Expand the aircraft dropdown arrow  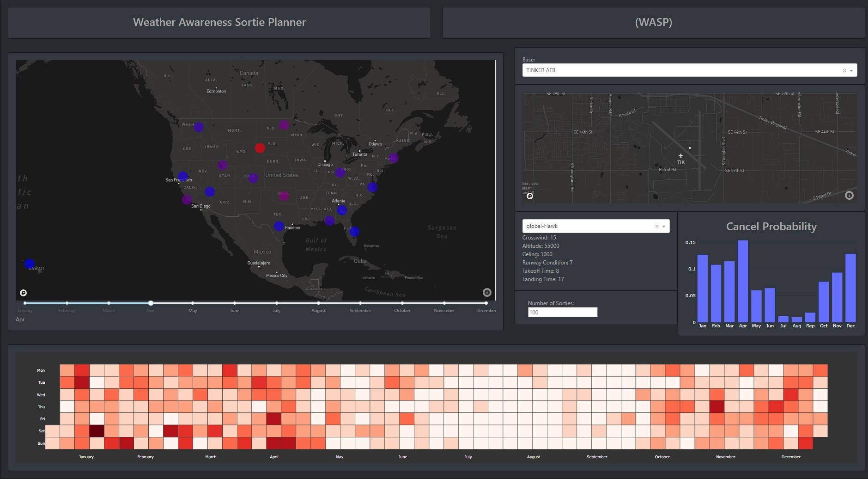pyautogui.click(x=664, y=227)
